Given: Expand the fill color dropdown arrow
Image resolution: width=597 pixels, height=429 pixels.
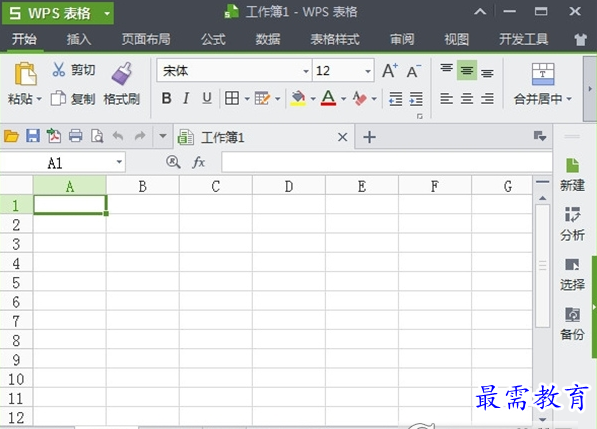Looking at the screenshot, I should point(313,99).
